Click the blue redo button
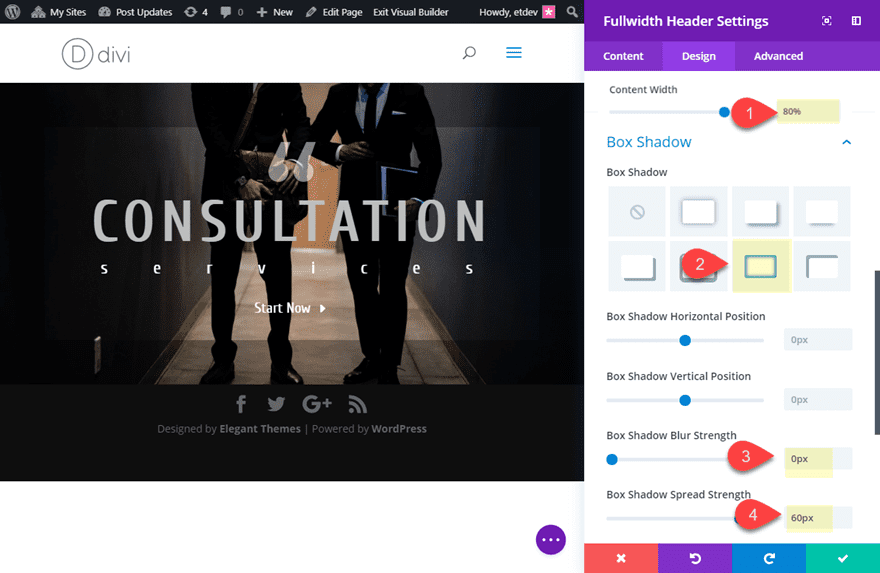 pyautogui.click(x=769, y=558)
